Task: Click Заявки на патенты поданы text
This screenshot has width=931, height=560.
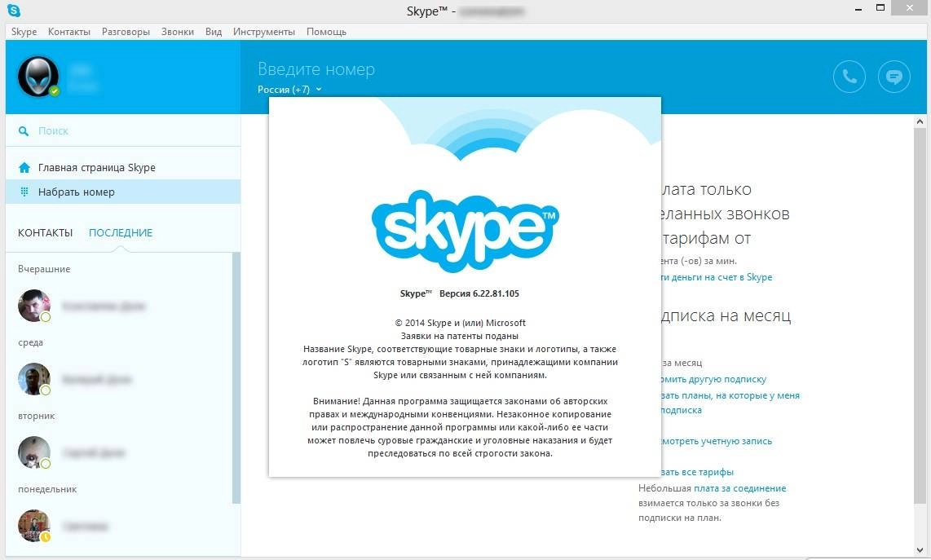Action: (x=460, y=336)
